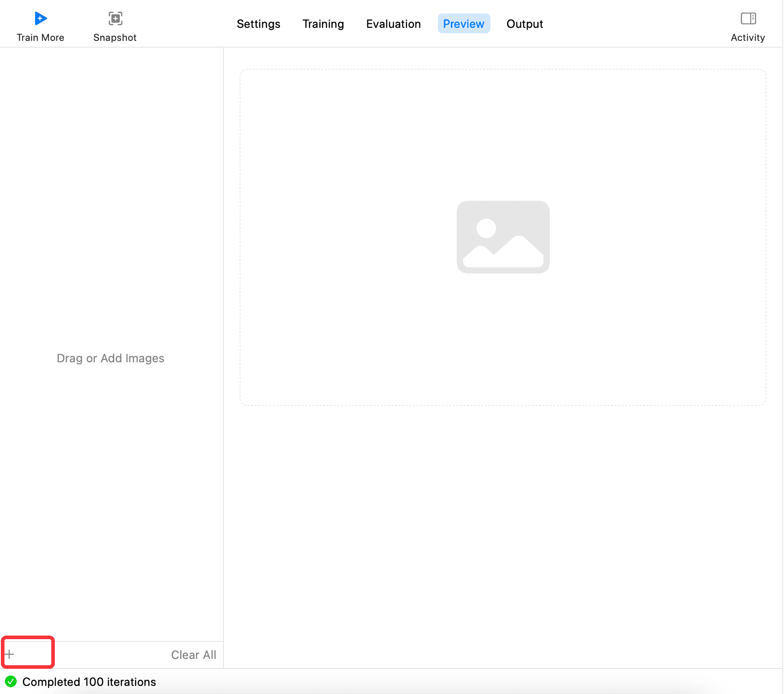Switch to the Training tab
This screenshot has height=694, width=784.
(323, 24)
